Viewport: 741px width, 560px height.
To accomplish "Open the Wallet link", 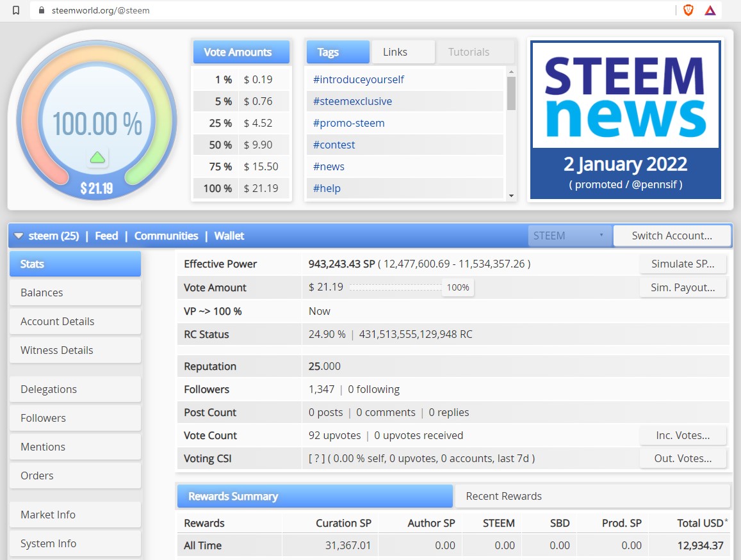I will pos(229,236).
